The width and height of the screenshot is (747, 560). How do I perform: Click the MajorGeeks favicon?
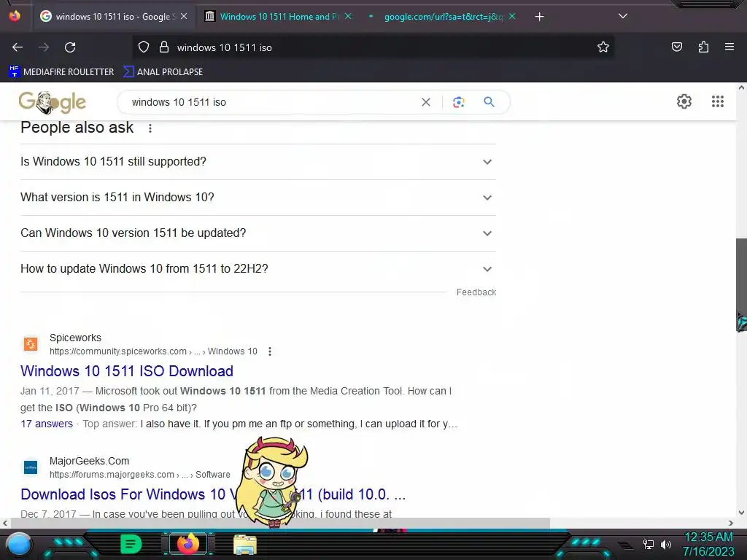click(x=31, y=467)
